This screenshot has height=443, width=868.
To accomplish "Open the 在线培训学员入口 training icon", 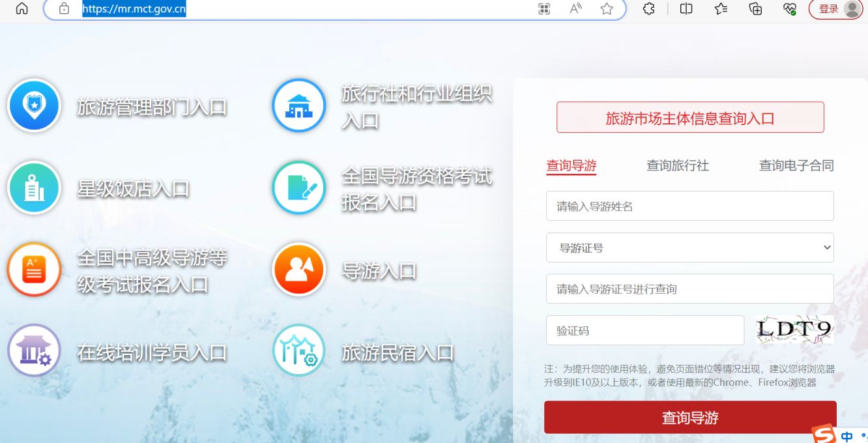I will [34, 350].
